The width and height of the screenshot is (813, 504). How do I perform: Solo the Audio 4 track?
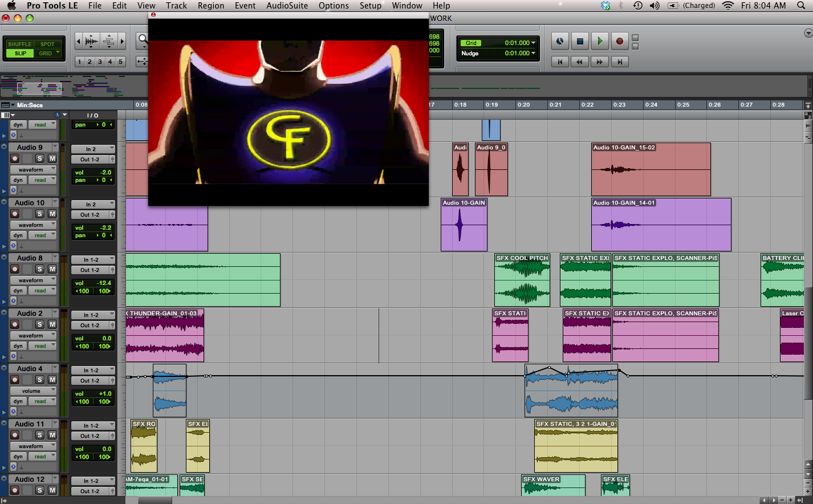[x=40, y=380]
